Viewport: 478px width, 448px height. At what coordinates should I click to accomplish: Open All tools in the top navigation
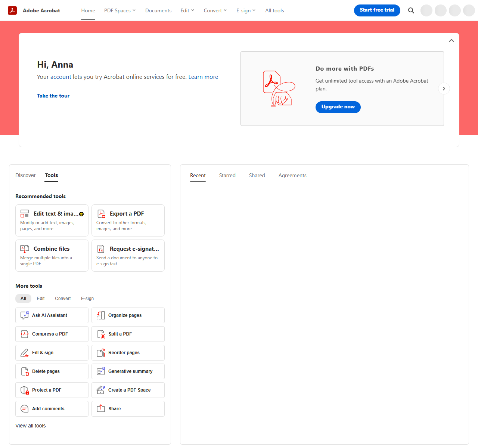click(x=274, y=10)
